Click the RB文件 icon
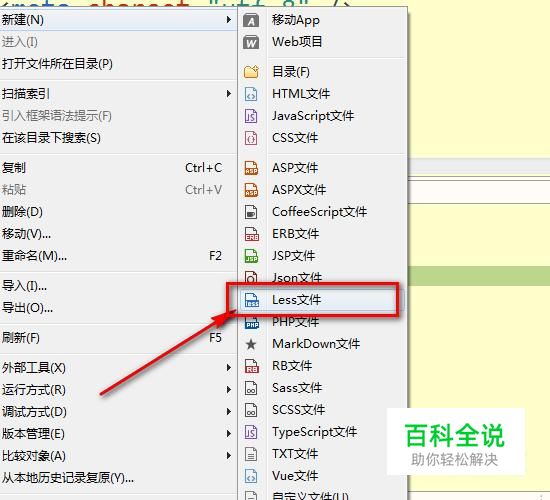 (251, 366)
